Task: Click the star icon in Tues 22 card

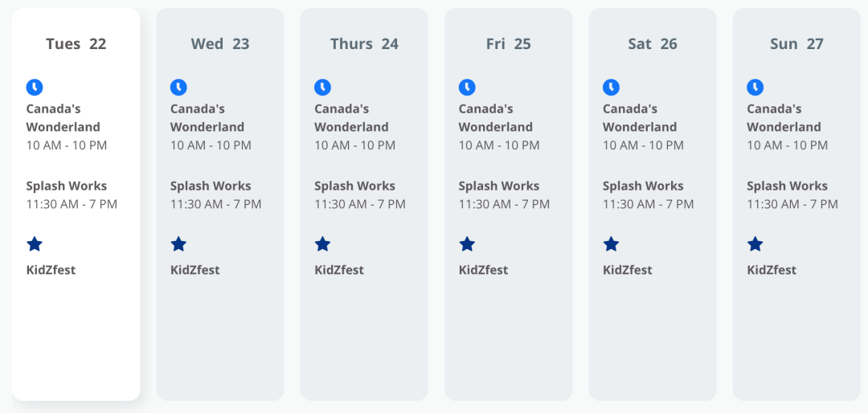Action: 35,243
